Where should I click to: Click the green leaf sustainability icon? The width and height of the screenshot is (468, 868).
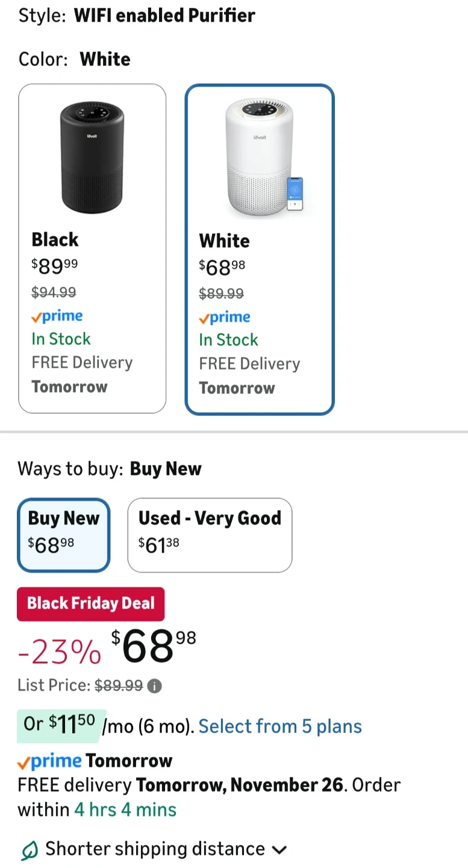29,850
